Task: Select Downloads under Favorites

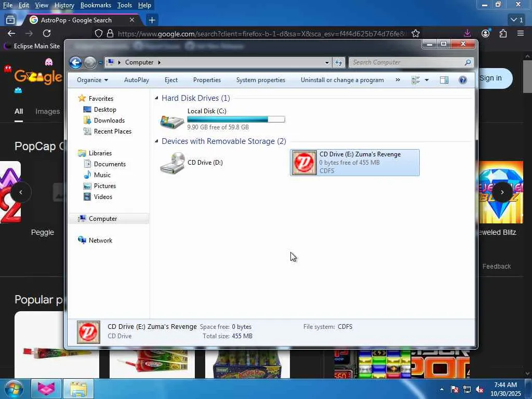Action: tap(109, 121)
